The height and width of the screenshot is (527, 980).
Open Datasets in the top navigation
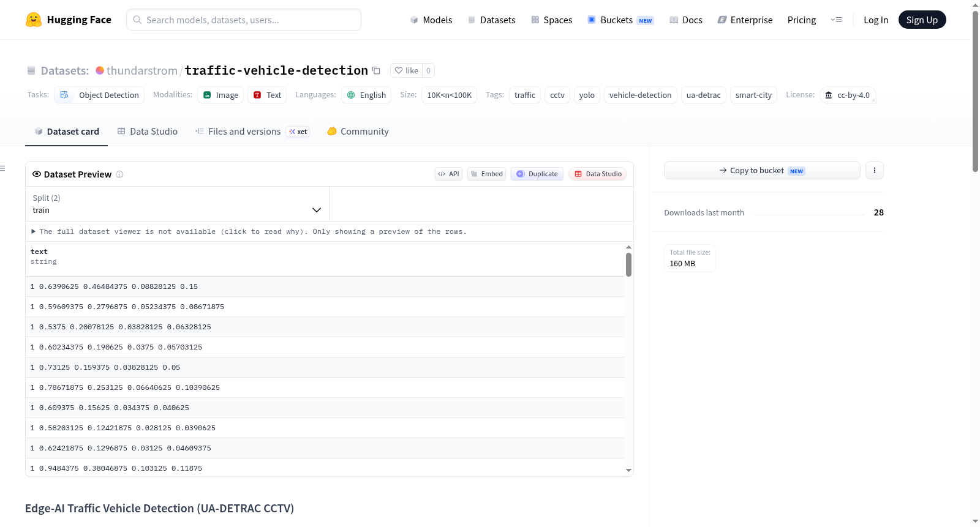click(x=492, y=20)
